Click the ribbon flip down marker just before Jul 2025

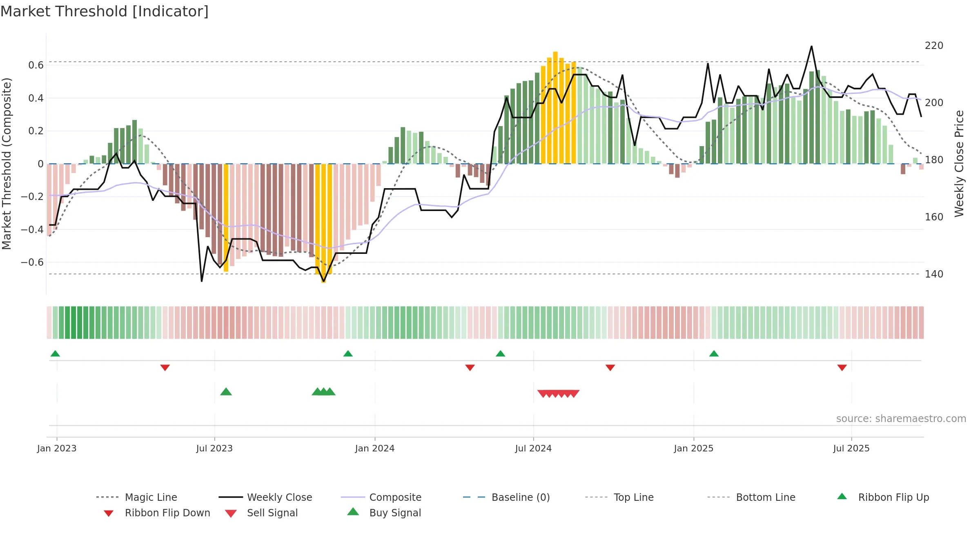[842, 368]
